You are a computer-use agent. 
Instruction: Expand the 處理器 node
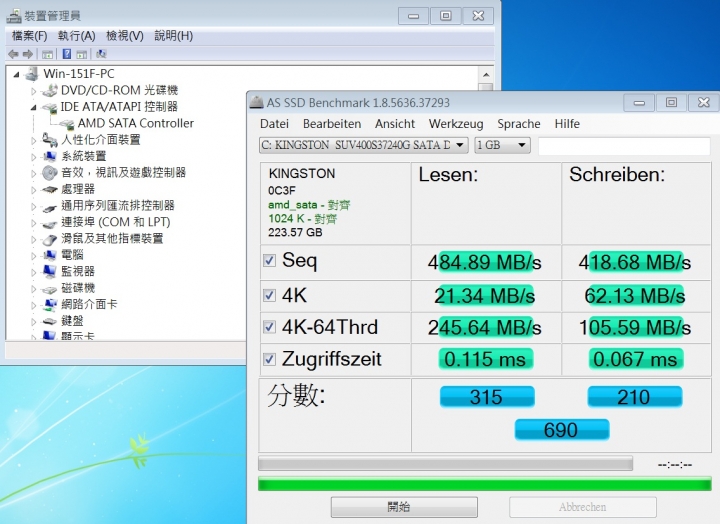coord(34,190)
